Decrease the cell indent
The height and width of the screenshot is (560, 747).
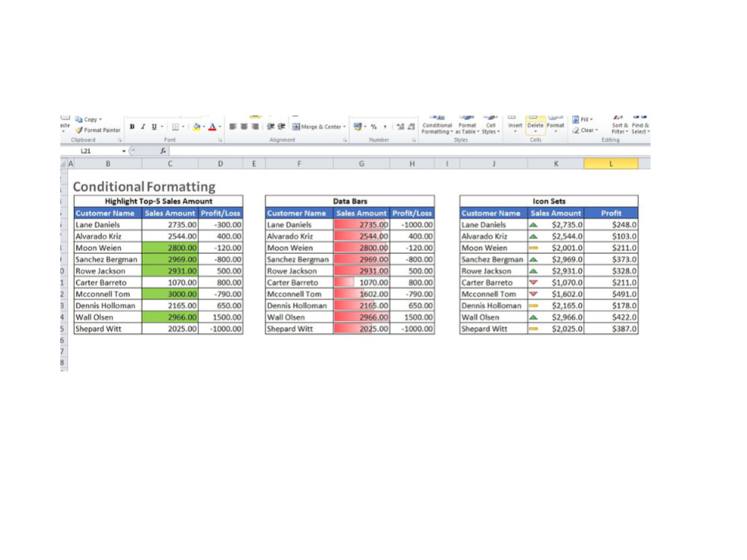[x=270, y=127]
